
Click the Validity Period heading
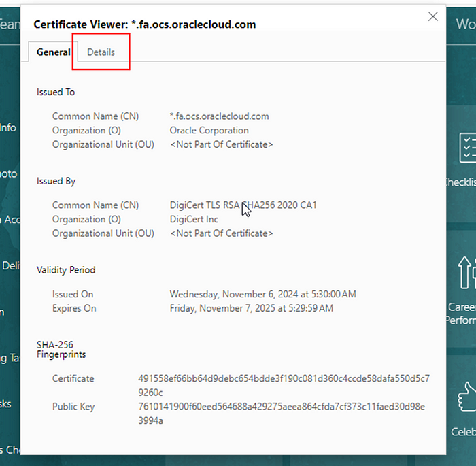66,270
